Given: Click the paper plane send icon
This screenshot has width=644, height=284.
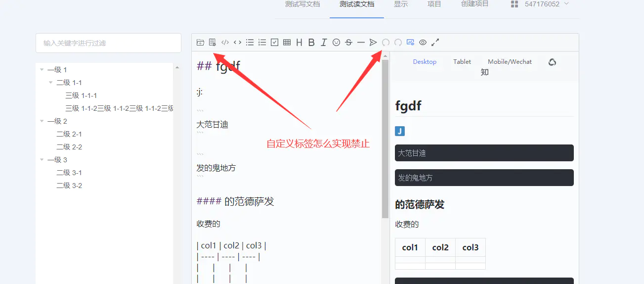Looking at the screenshot, I should point(373,43).
